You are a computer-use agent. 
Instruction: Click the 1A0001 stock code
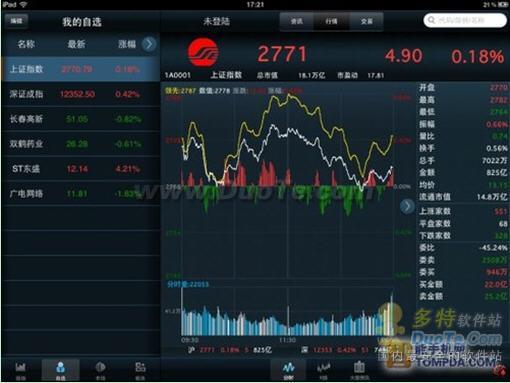[177, 76]
